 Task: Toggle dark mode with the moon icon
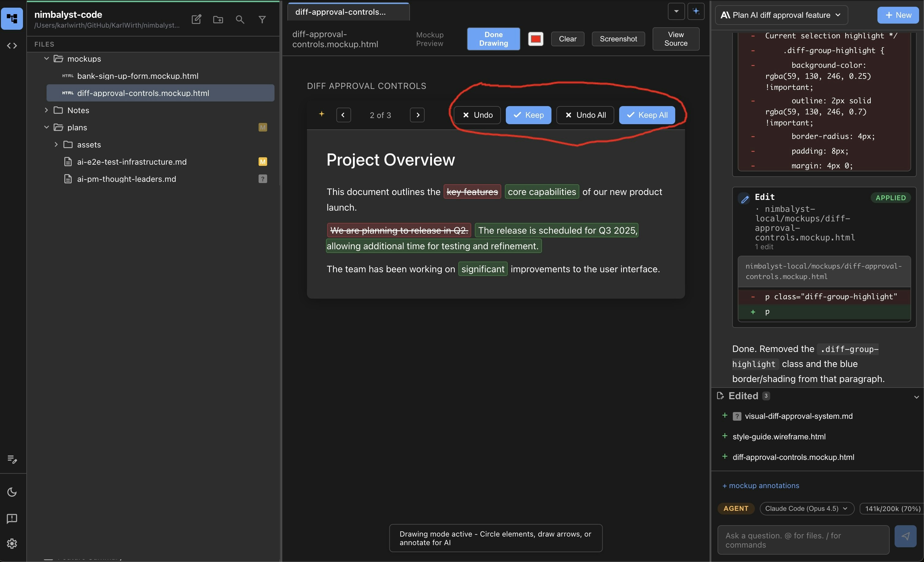click(12, 492)
